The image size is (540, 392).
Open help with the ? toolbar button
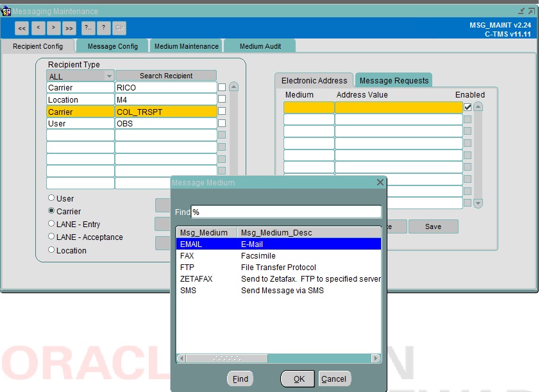click(x=104, y=28)
